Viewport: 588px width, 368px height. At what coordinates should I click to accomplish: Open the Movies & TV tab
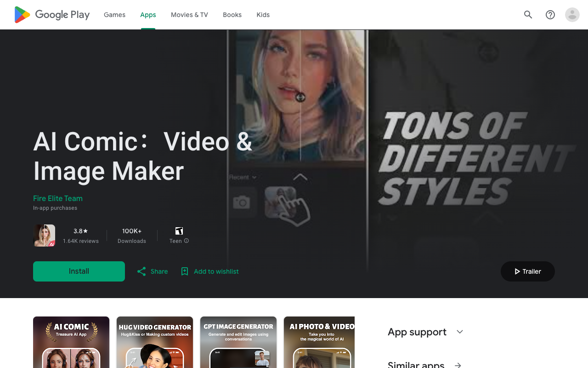pos(189,15)
